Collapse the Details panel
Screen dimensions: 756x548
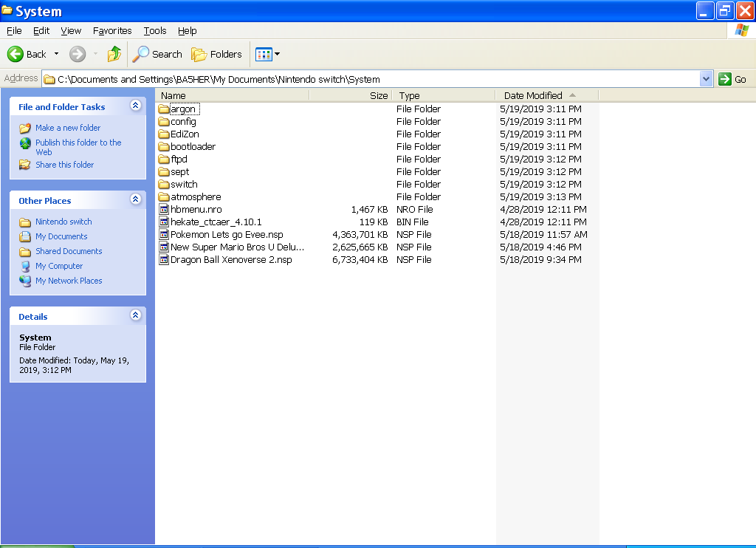pos(136,315)
